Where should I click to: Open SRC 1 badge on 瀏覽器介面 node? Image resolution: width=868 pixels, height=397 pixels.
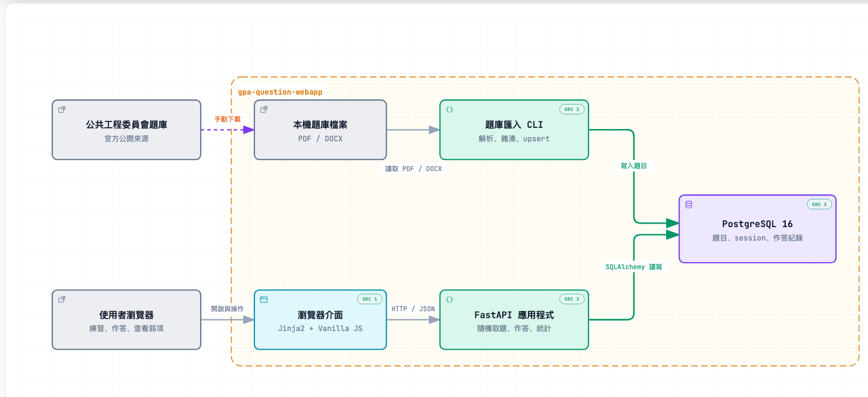click(x=370, y=300)
